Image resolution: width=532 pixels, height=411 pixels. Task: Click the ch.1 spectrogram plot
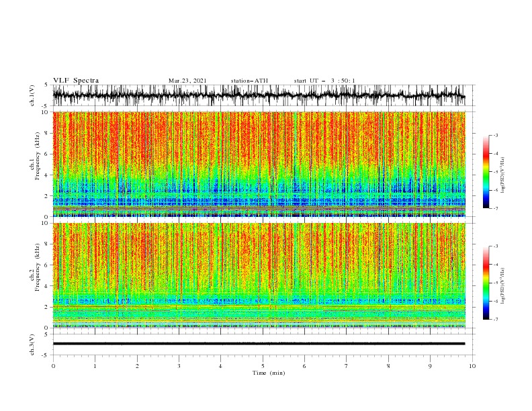click(x=259, y=164)
